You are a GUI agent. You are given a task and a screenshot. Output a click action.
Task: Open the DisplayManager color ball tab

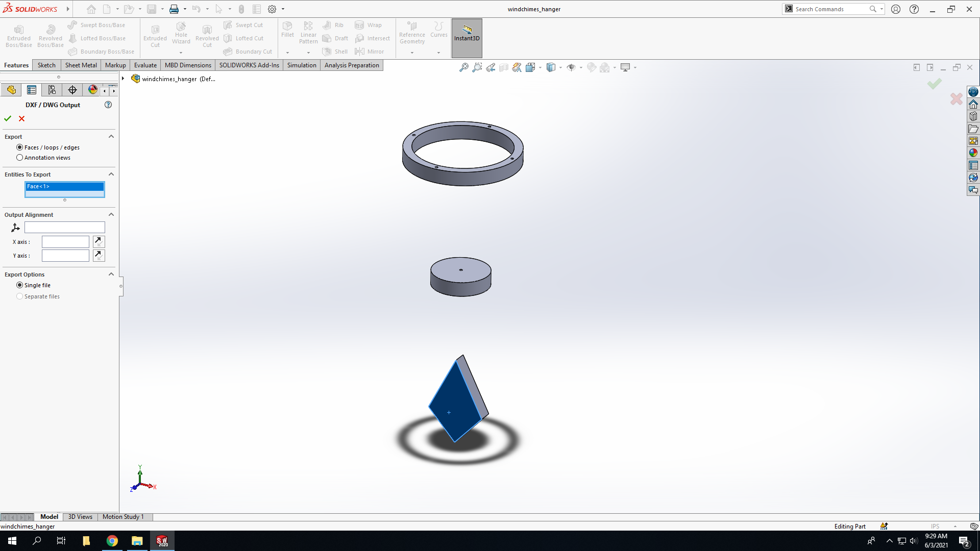(92, 90)
